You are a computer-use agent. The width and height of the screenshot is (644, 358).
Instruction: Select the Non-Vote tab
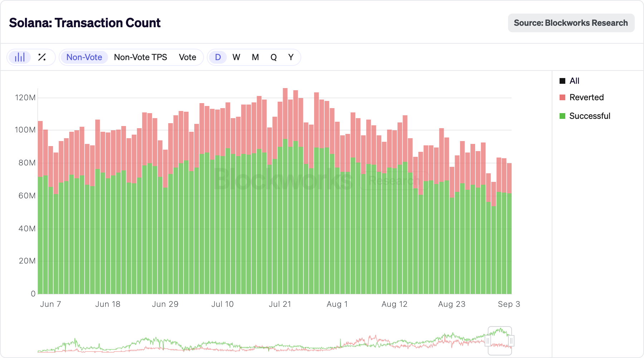point(83,57)
